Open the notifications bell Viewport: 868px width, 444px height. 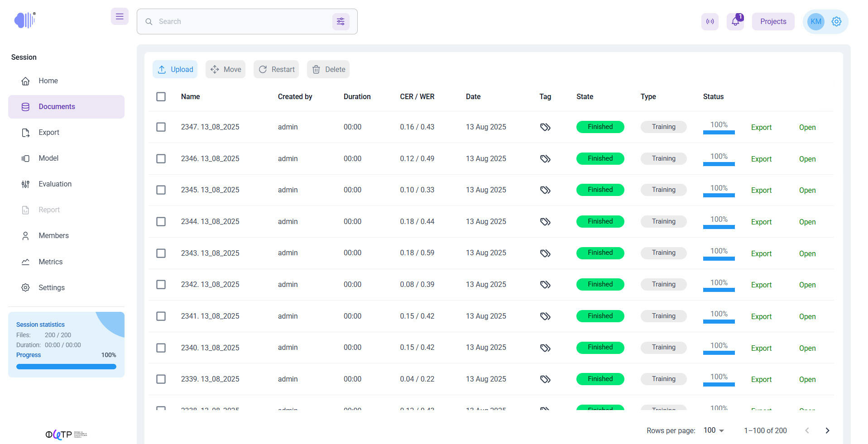[735, 21]
